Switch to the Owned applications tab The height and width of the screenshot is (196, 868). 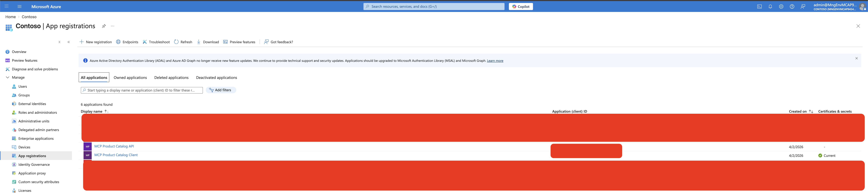tap(130, 77)
